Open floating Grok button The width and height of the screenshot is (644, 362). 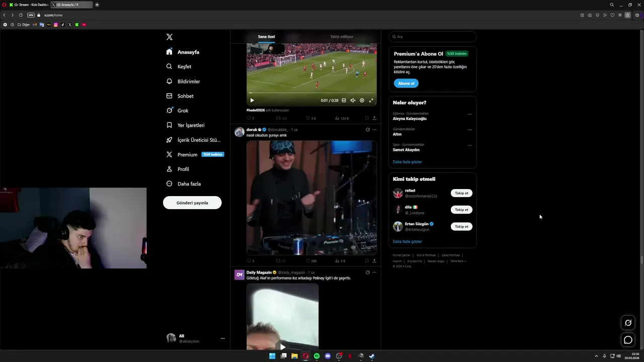[628, 323]
